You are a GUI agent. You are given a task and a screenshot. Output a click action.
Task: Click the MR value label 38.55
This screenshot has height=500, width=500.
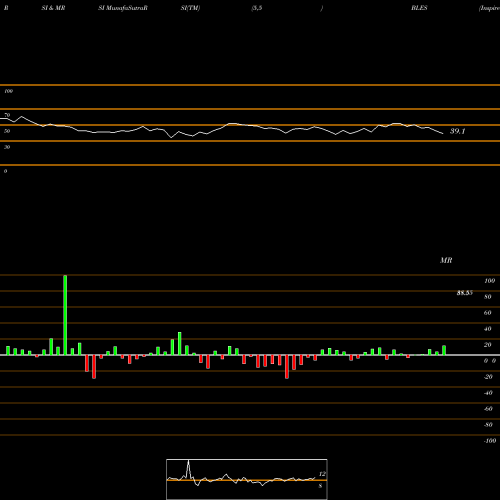point(465,293)
